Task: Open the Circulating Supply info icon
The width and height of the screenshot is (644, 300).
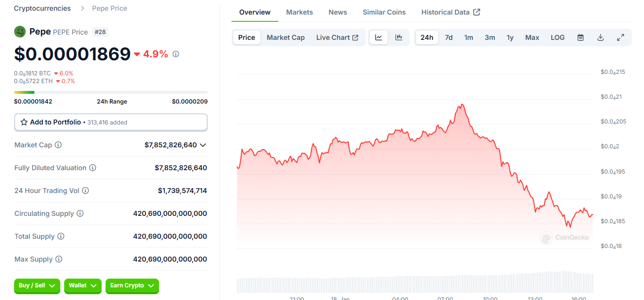Action: (80, 213)
